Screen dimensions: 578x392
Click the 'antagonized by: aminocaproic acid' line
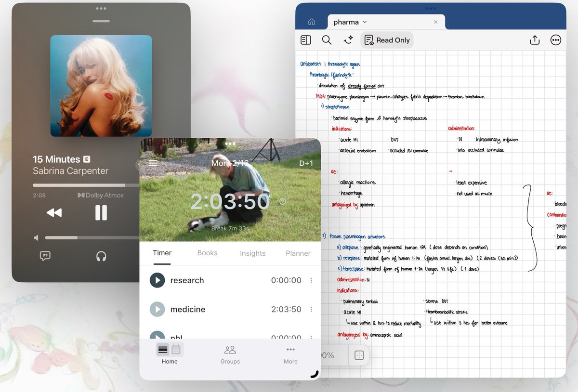pos(369,335)
